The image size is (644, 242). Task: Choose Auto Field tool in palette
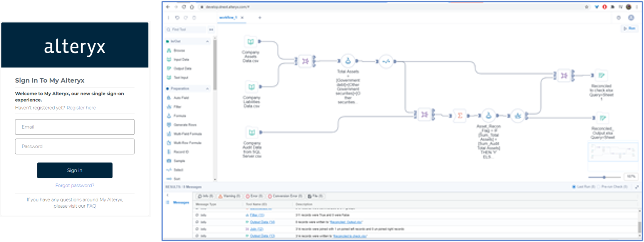point(178,98)
